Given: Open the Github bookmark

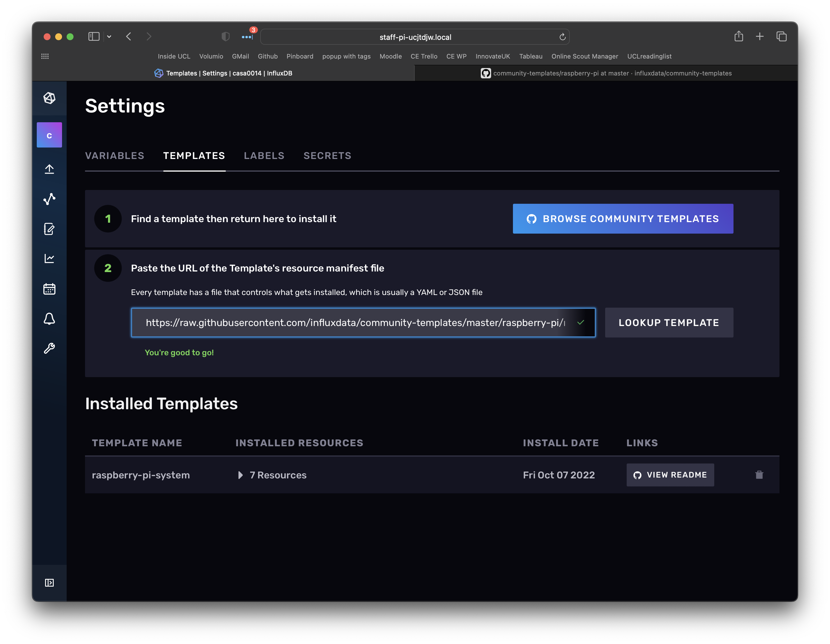Looking at the screenshot, I should click(268, 56).
